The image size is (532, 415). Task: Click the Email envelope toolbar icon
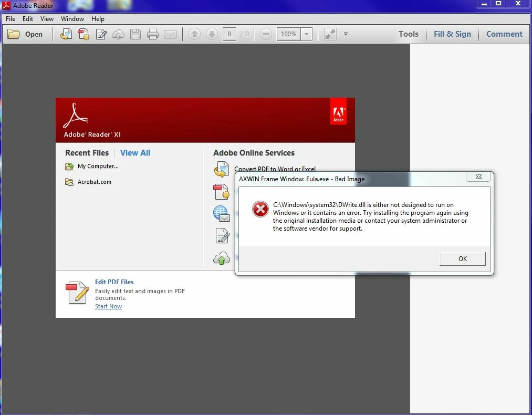pos(170,34)
